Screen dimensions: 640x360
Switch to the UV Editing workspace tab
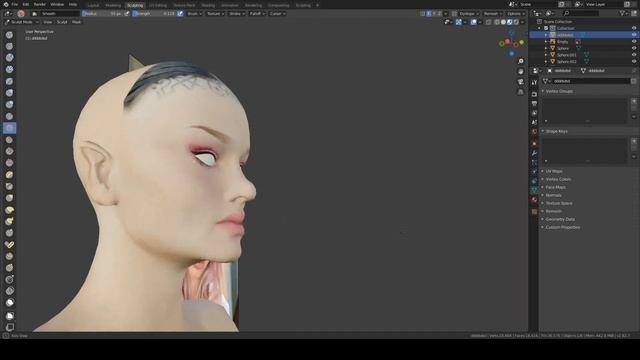click(x=158, y=5)
